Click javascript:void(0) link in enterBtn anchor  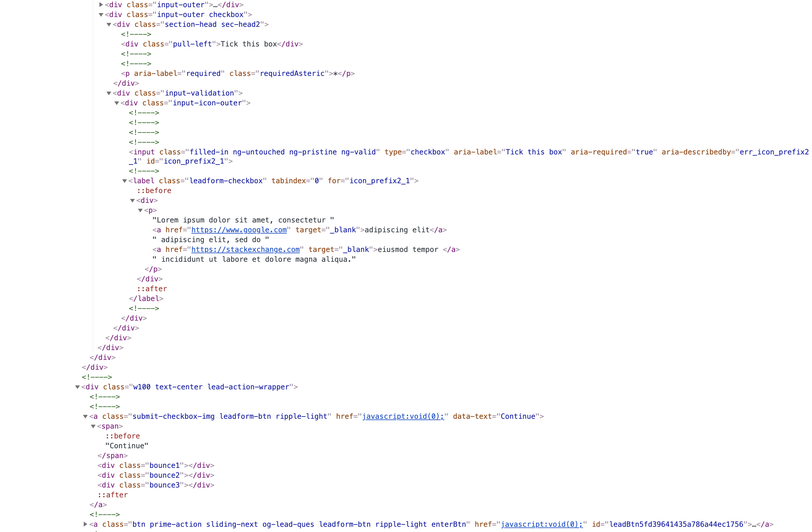pyautogui.click(x=541, y=524)
